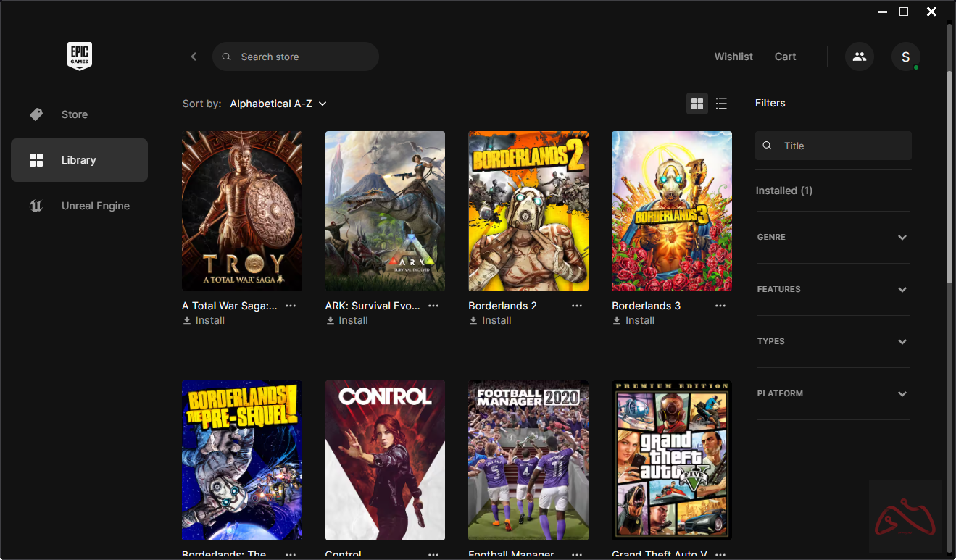Image resolution: width=956 pixels, height=560 pixels.
Task: Click the Epic Games logo
Action: (80, 56)
